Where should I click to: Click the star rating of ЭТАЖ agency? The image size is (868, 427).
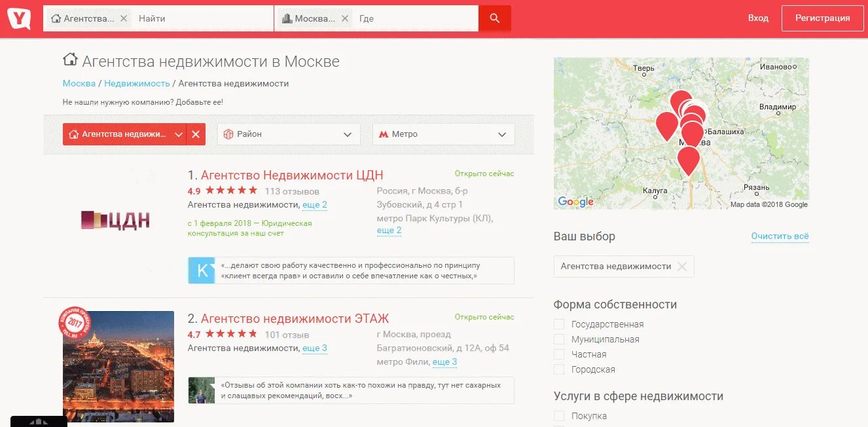pos(231,334)
